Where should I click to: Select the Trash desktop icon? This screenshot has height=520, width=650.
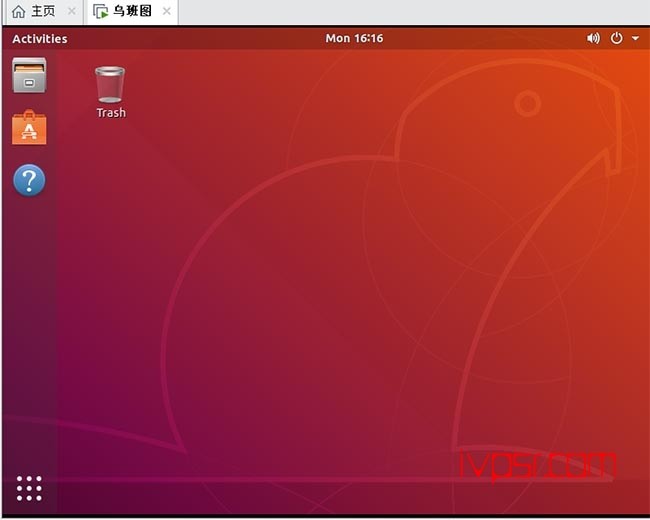[110, 84]
